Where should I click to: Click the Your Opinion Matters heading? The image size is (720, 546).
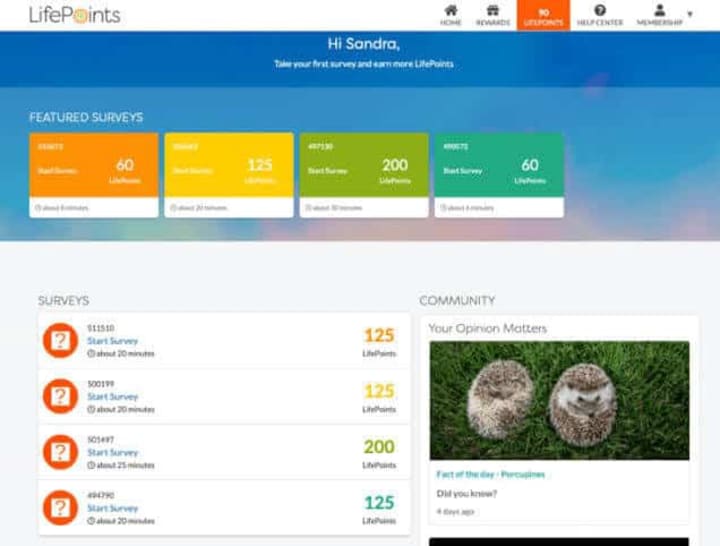pyautogui.click(x=488, y=328)
